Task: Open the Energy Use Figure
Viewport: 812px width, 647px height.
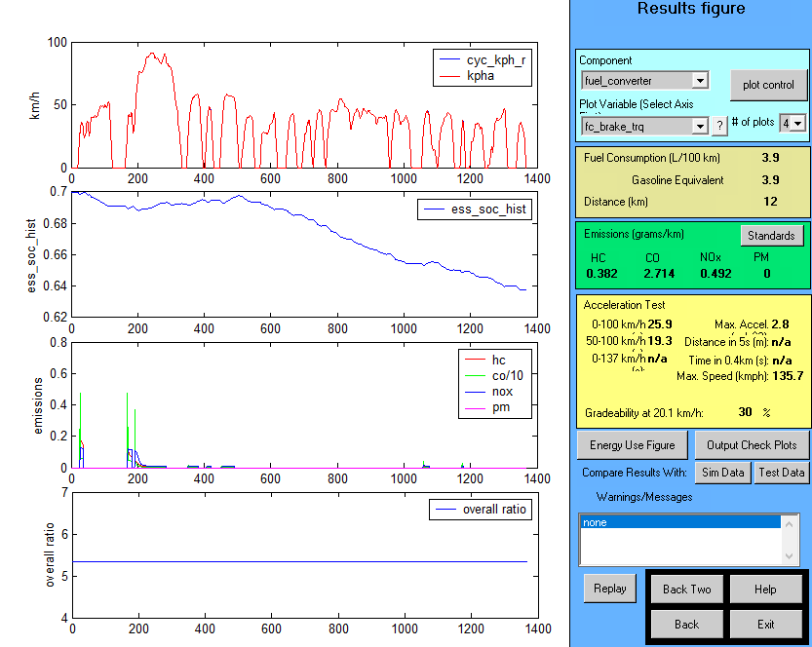Action: [632, 445]
